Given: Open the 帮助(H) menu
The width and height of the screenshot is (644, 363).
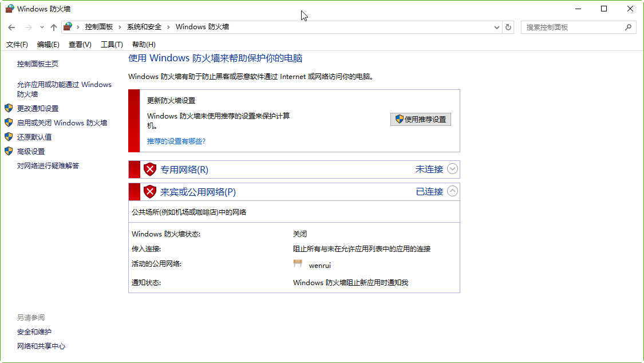Looking at the screenshot, I should 144,44.
